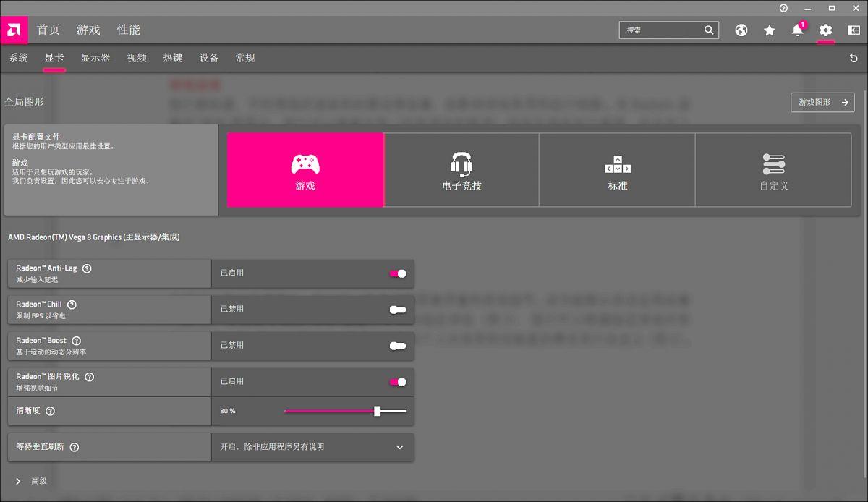Image resolution: width=868 pixels, height=502 pixels.
Task: Click the reset arrow icon
Action: click(x=854, y=59)
